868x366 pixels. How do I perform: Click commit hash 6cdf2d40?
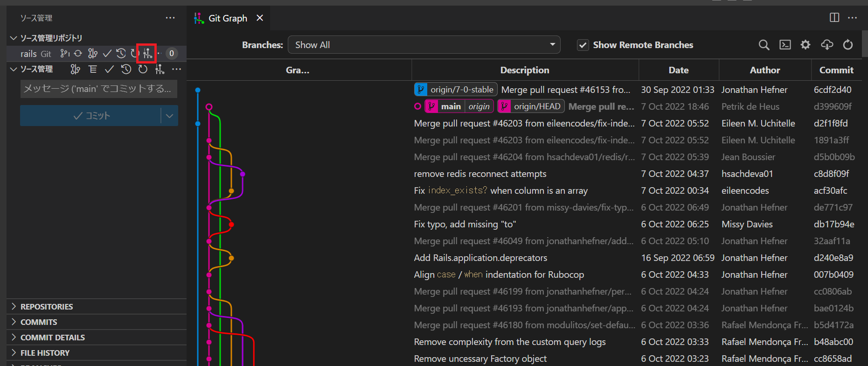833,90
